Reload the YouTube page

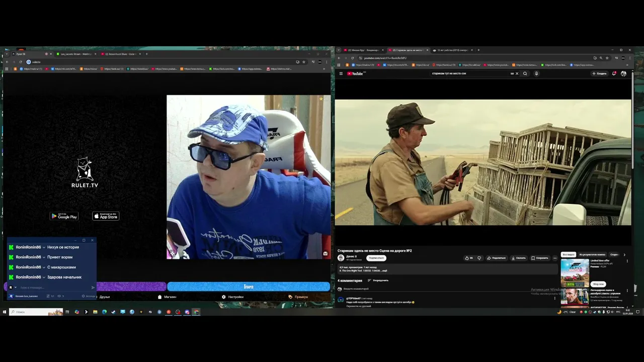(352, 58)
